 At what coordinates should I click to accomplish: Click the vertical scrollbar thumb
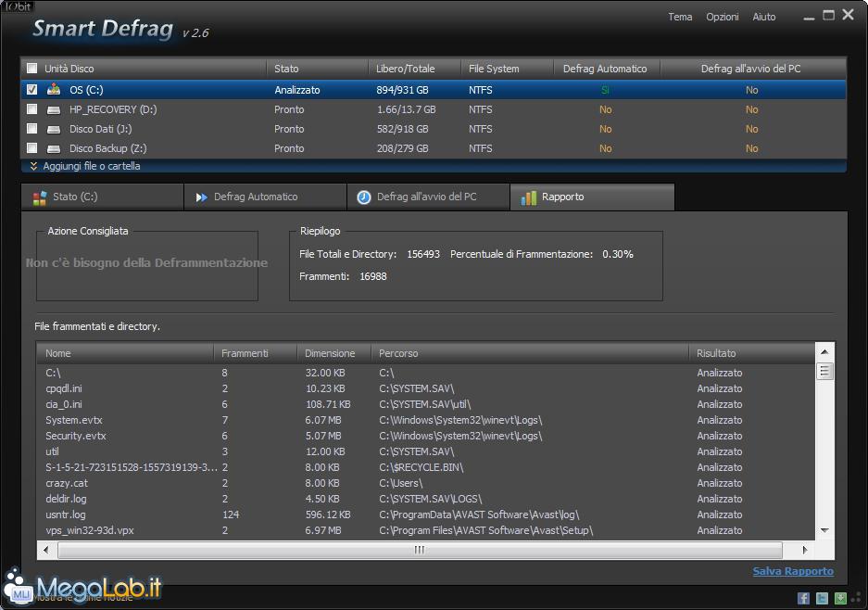(x=824, y=371)
